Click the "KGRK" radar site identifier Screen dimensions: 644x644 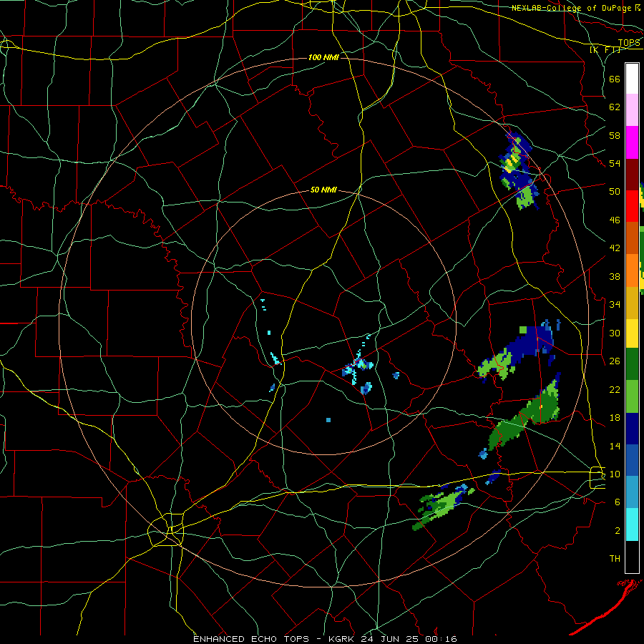tap(343, 639)
